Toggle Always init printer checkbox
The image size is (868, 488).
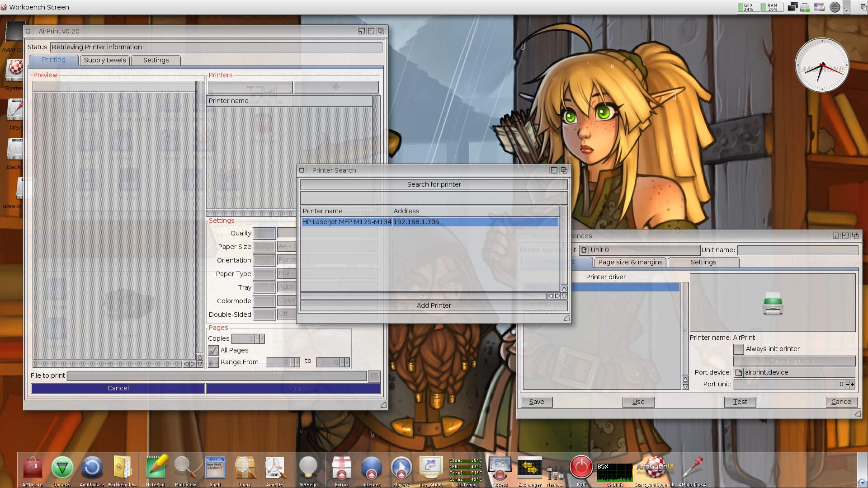(x=738, y=349)
